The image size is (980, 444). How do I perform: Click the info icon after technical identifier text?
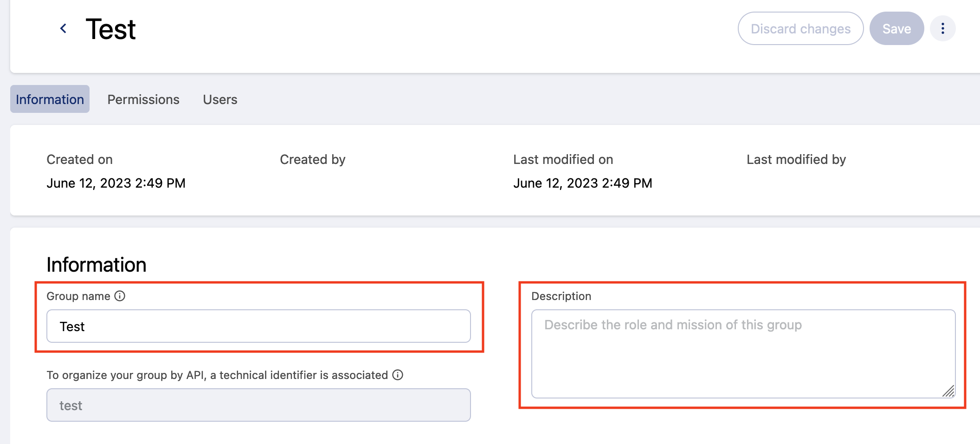(x=398, y=375)
